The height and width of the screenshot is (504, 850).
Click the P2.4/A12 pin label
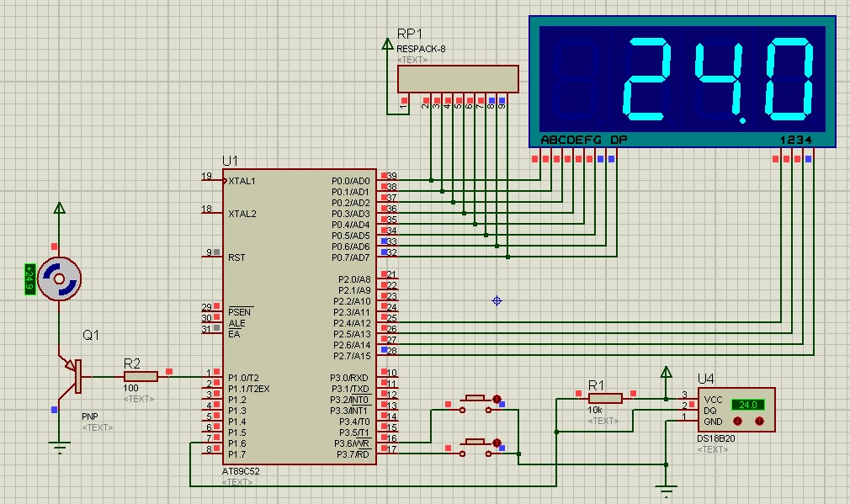coord(352,324)
